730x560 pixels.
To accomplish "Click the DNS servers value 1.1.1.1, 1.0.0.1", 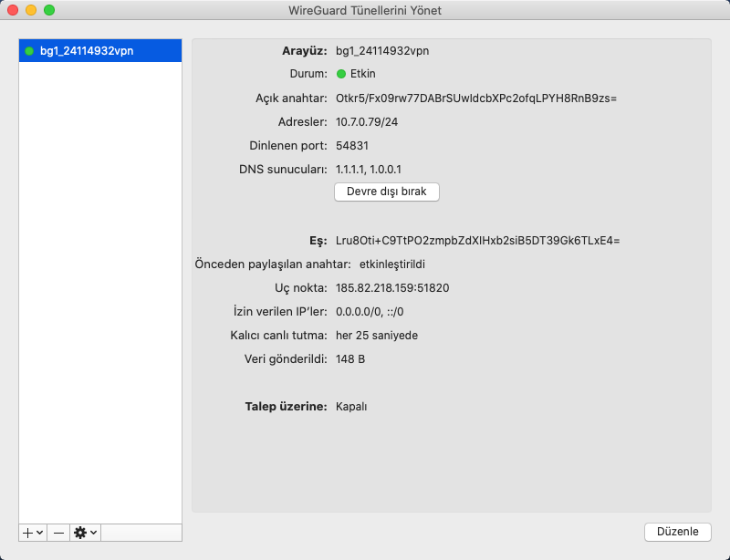I will coord(369,170).
